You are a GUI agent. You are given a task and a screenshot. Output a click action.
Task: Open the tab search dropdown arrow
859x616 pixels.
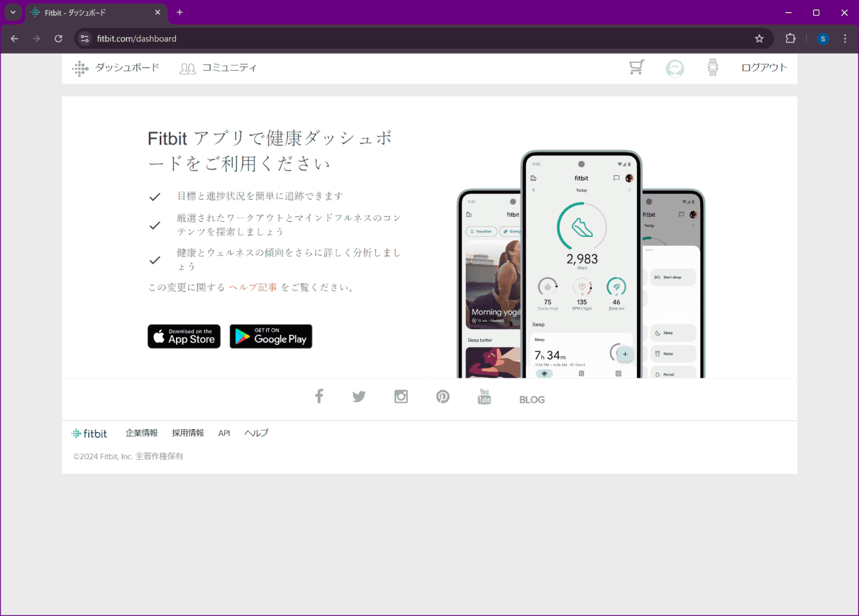11,12
